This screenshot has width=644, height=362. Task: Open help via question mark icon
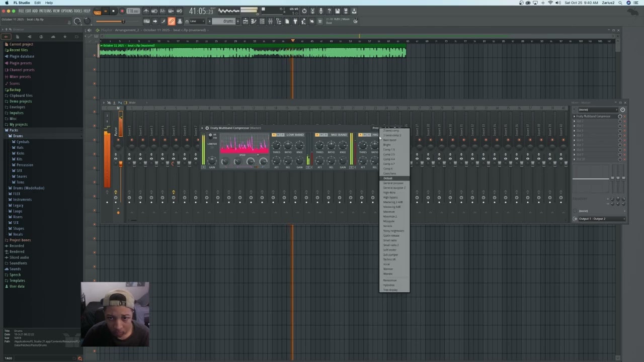click(329, 11)
